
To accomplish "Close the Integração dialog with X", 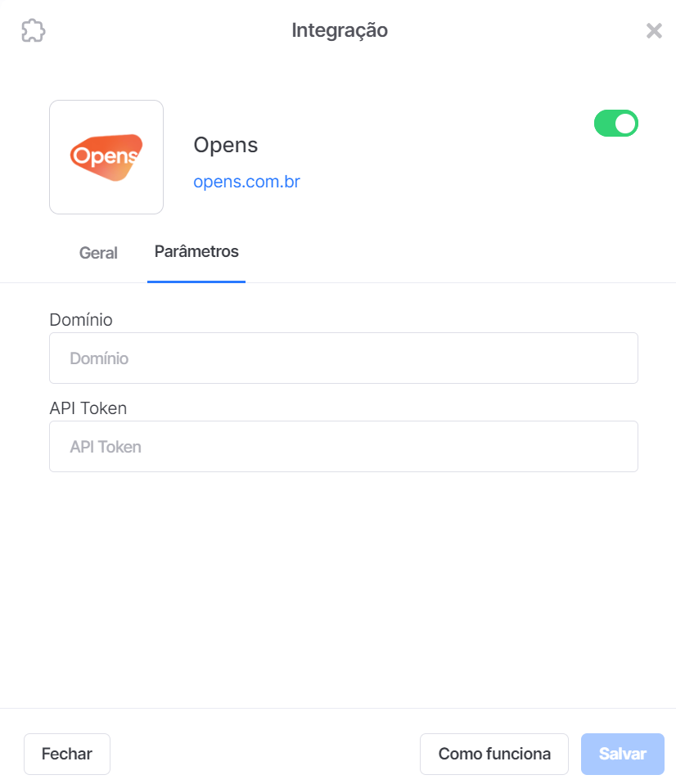I will (x=654, y=31).
